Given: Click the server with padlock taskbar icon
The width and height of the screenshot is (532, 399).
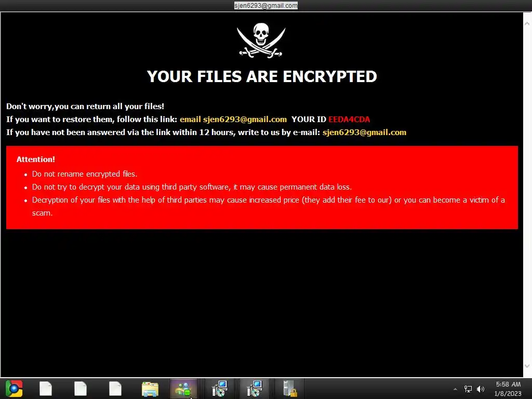Looking at the screenshot, I should 290,389.
